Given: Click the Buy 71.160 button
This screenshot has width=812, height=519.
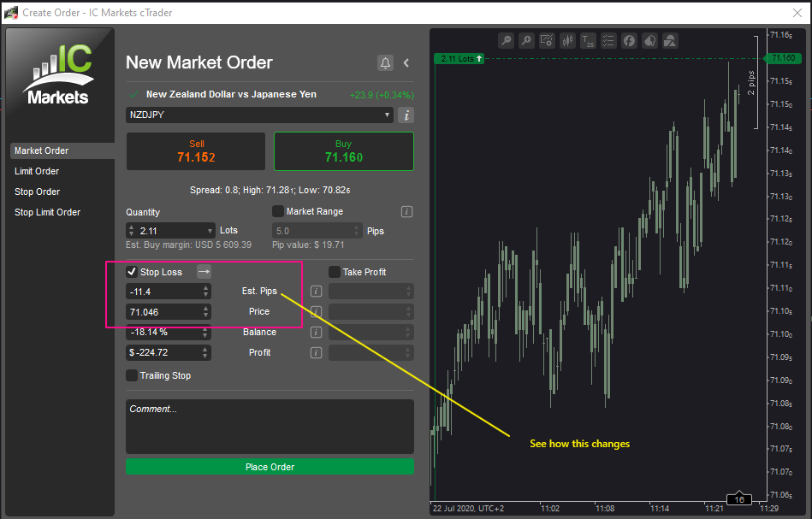Looking at the screenshot, I should 344,151.
